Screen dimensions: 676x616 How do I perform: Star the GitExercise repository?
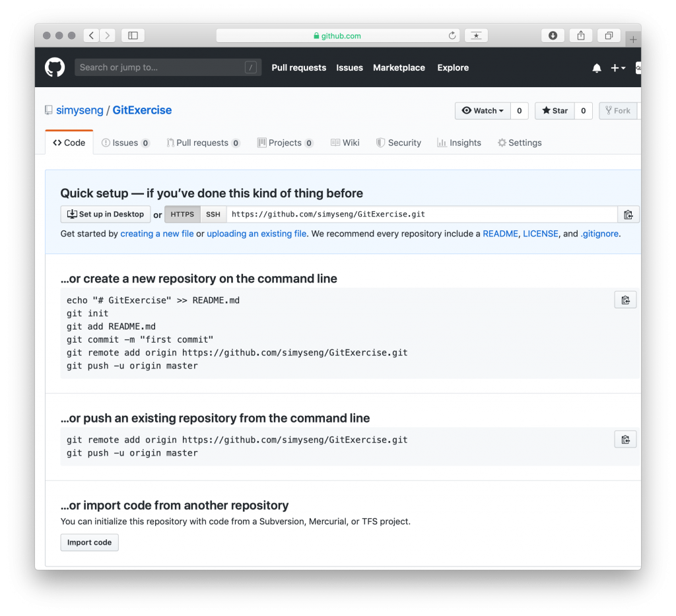pyautogui.click(x=554, y=110)
